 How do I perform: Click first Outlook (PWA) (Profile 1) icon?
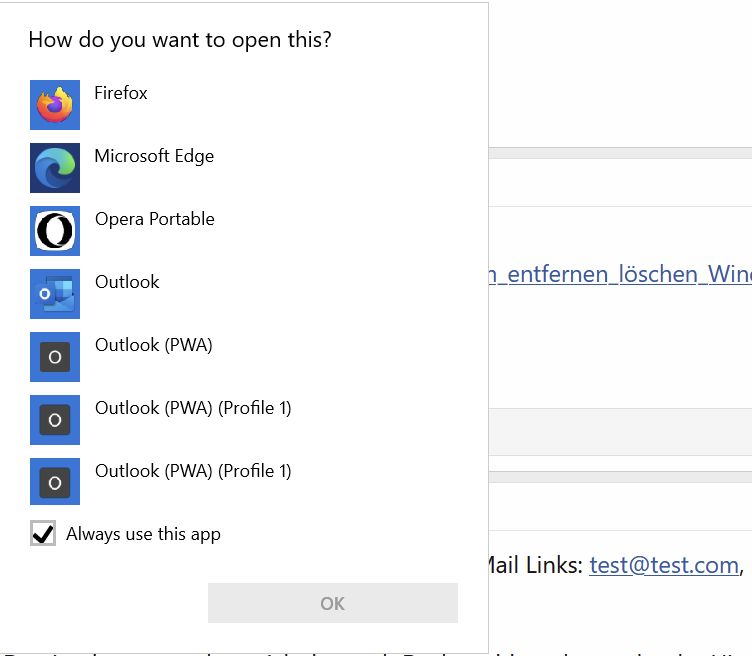[55, 420]
